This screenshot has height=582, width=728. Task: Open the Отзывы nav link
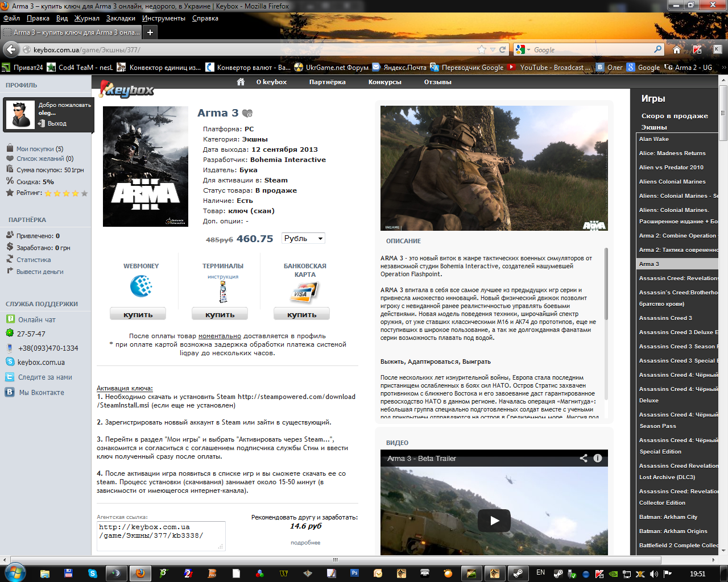[x=437, y=82]
